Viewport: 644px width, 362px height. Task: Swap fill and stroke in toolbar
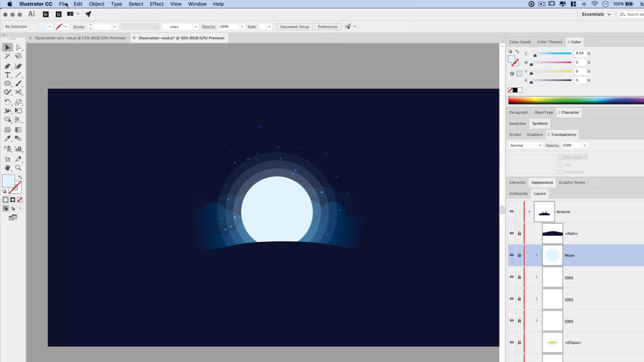coord(20,177)
